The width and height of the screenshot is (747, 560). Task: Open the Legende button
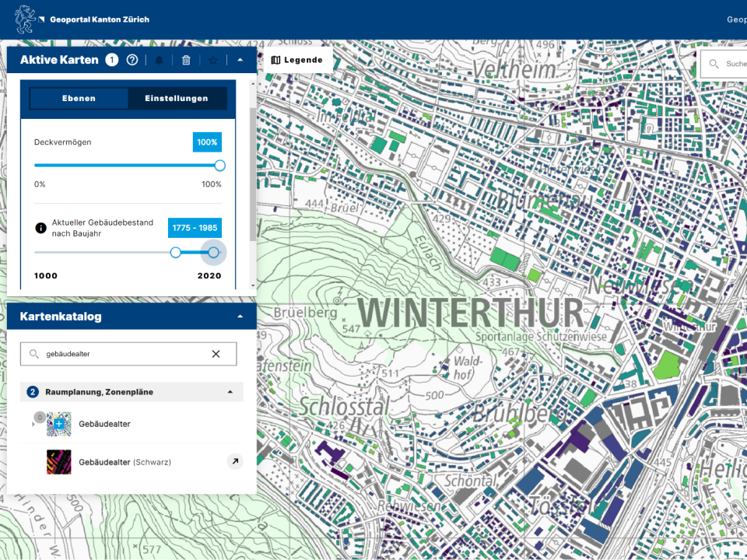tap(296, 60)
